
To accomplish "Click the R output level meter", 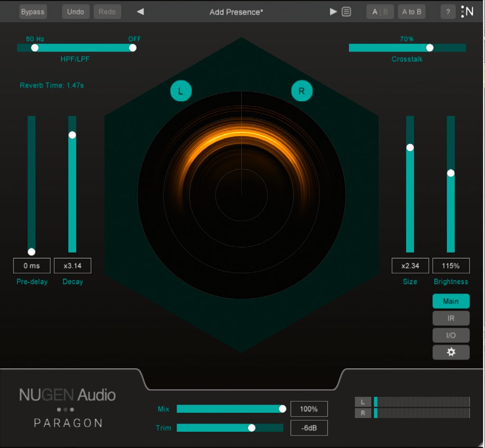I will pyautogui.click(x=422, y=413).
